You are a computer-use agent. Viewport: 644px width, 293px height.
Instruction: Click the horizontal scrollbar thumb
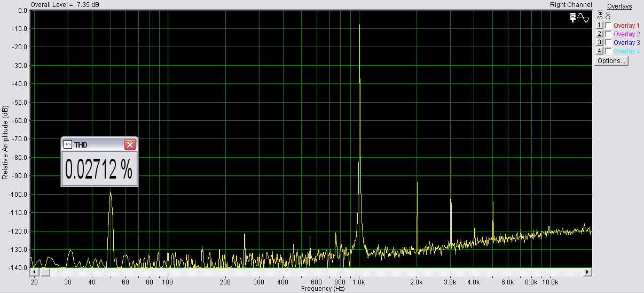tap(45, 272)
